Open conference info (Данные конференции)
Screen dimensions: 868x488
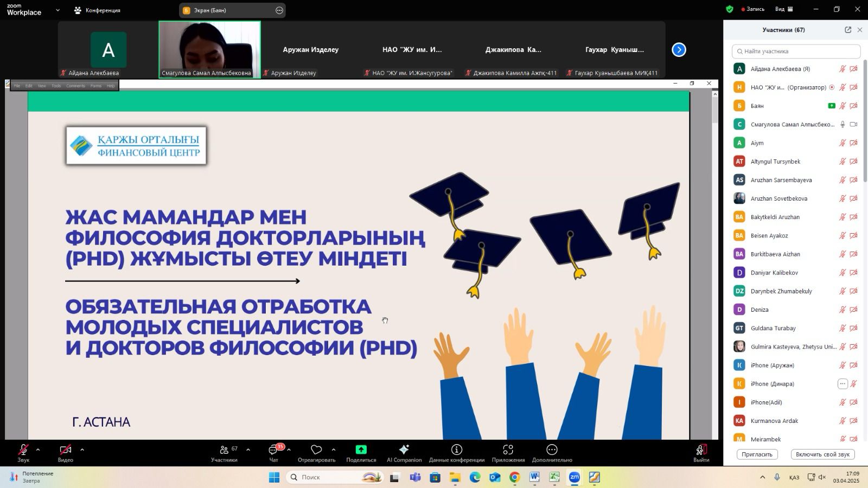coord(456,450)
